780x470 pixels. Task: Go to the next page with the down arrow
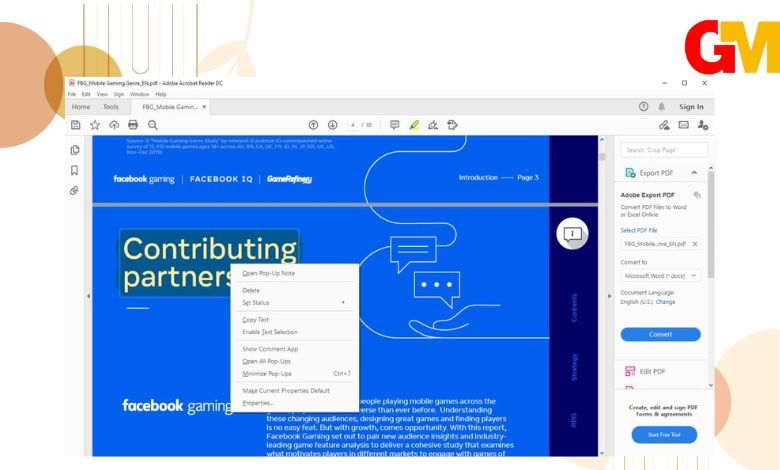point(333,125)
